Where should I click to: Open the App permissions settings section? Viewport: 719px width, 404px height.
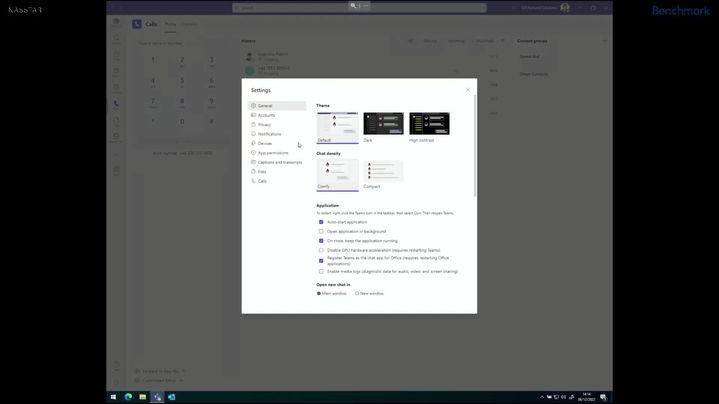tap(277, 153)
